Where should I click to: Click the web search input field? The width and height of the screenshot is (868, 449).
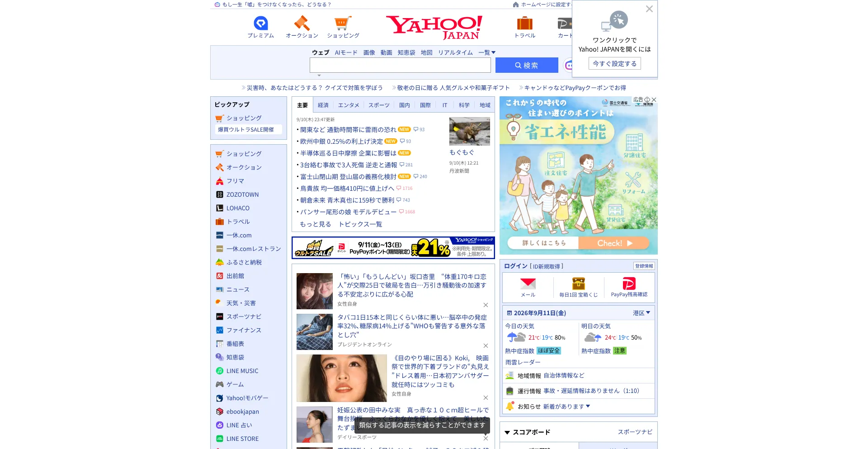click(400, 65)
